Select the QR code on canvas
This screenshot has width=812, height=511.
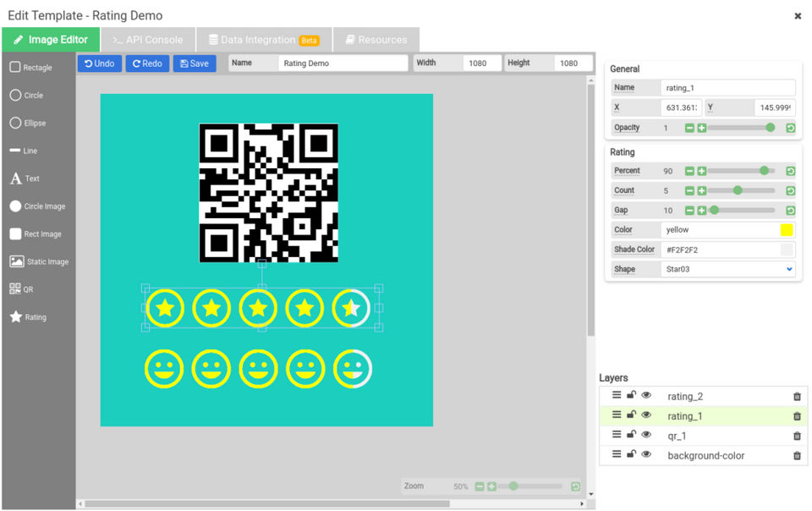269,193
